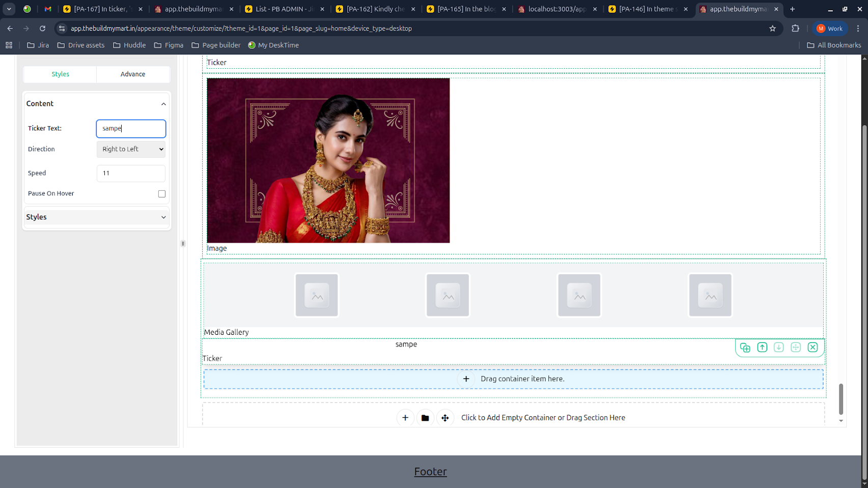Move the Ticker element up
The height and width of the screenshot is (488, 868).
pyautogui.click(x=762, y=348)
